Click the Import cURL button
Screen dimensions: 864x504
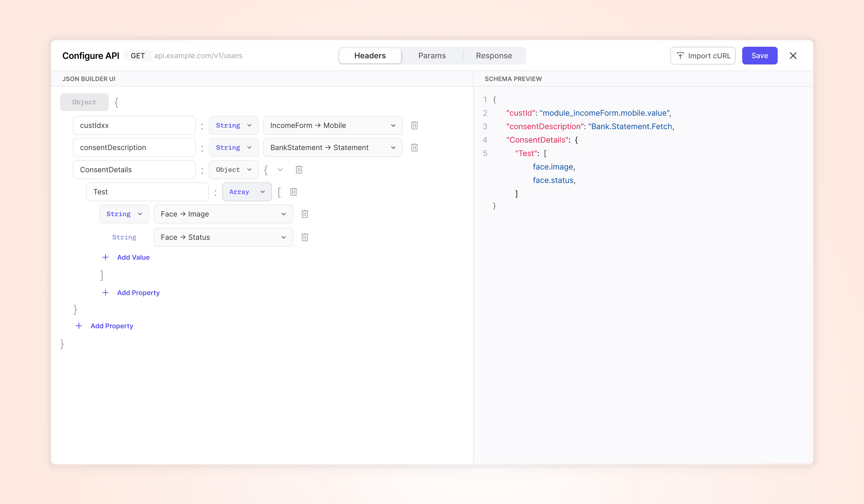point(703,56)
